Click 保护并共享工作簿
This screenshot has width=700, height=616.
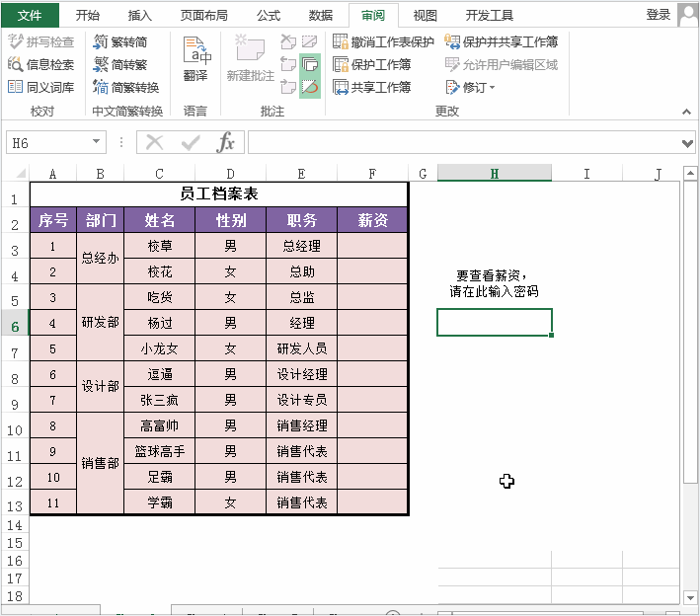502,42
